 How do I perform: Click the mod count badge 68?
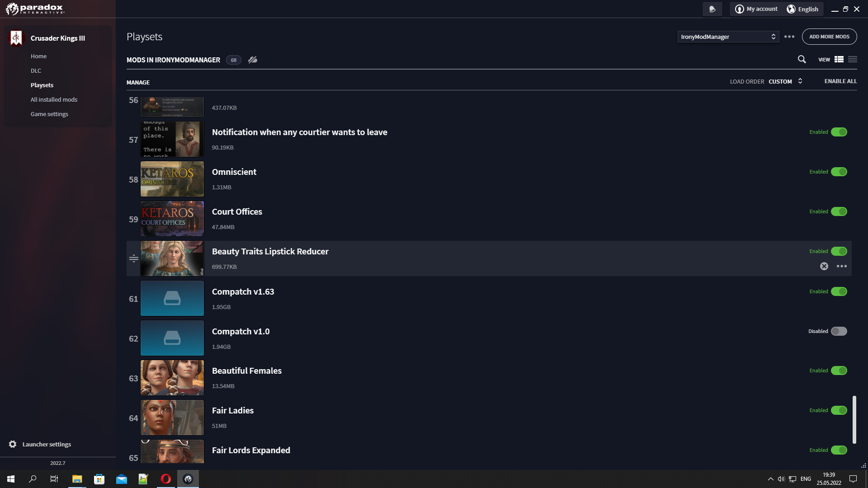click(x=234, y=60)
